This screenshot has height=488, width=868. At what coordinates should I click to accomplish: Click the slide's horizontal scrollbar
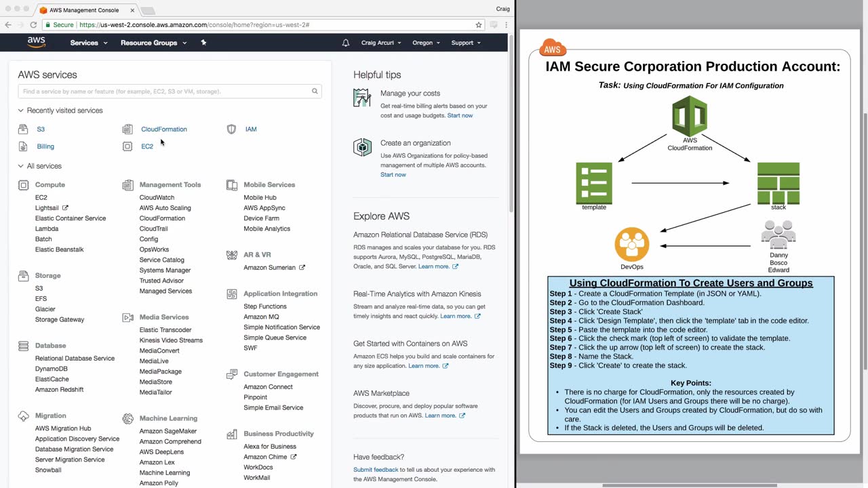(x=690, y=485)
